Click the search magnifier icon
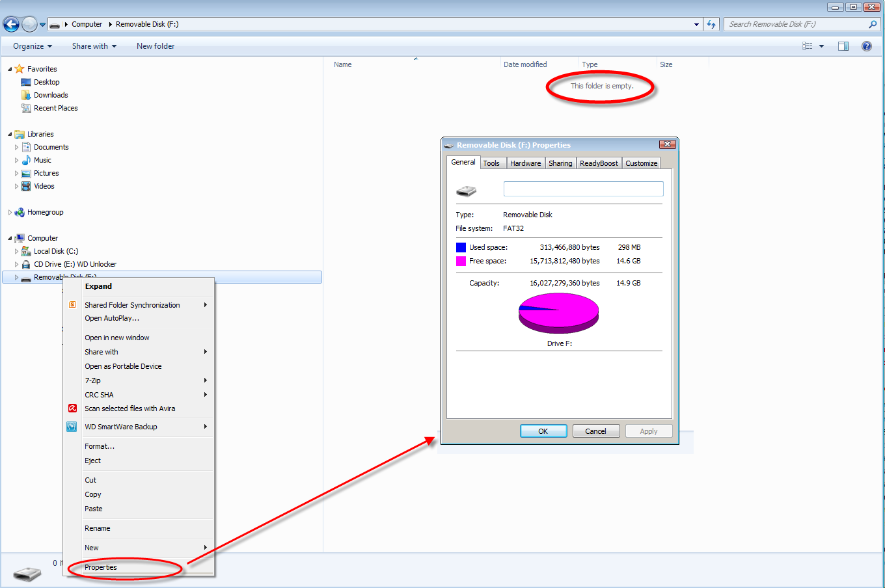 tap(873, 25)
